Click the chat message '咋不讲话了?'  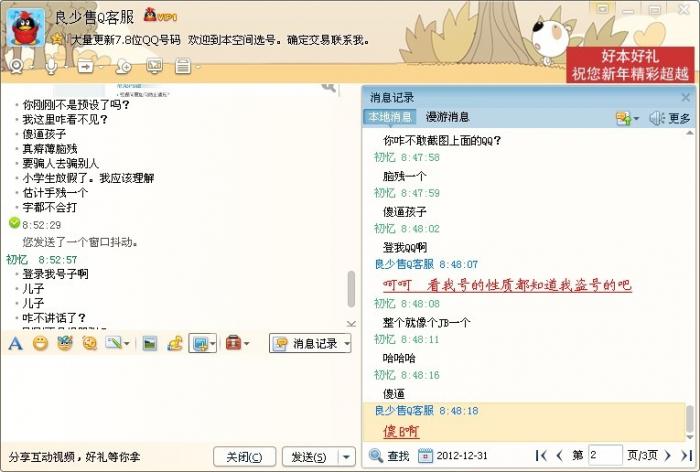click(54, 318)
